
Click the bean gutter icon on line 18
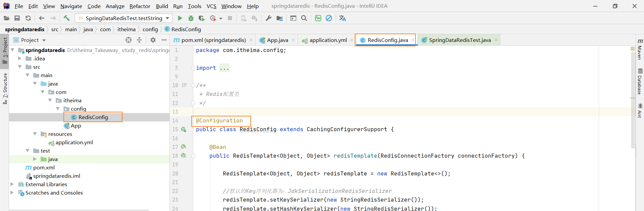(183, 155)
